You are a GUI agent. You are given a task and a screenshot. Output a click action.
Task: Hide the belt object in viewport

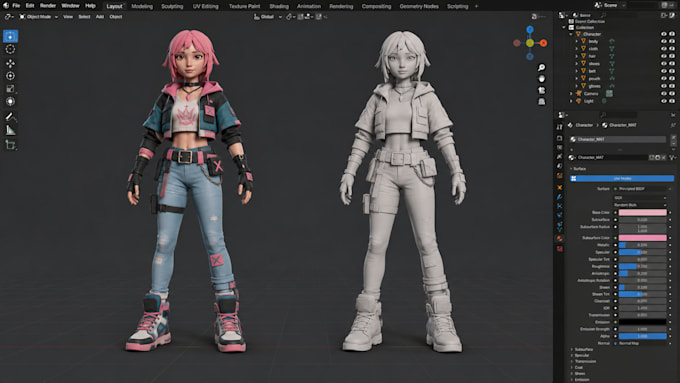point(664,71)
